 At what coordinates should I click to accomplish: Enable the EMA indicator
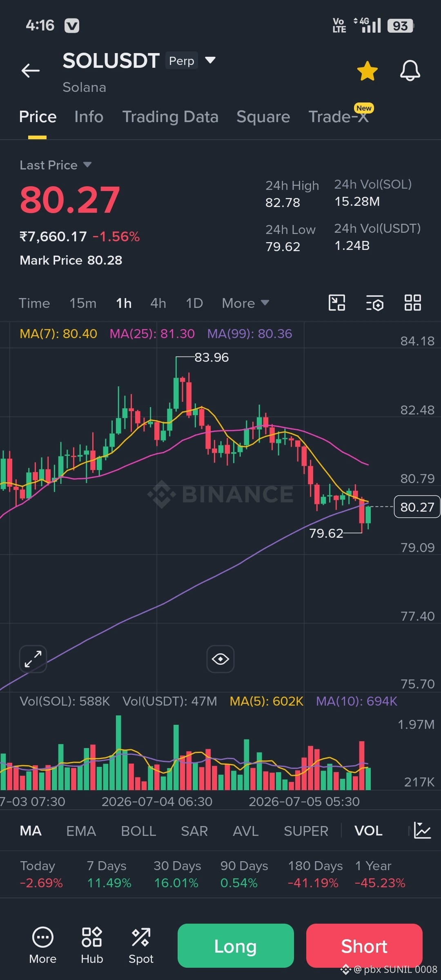click(81, 831)
